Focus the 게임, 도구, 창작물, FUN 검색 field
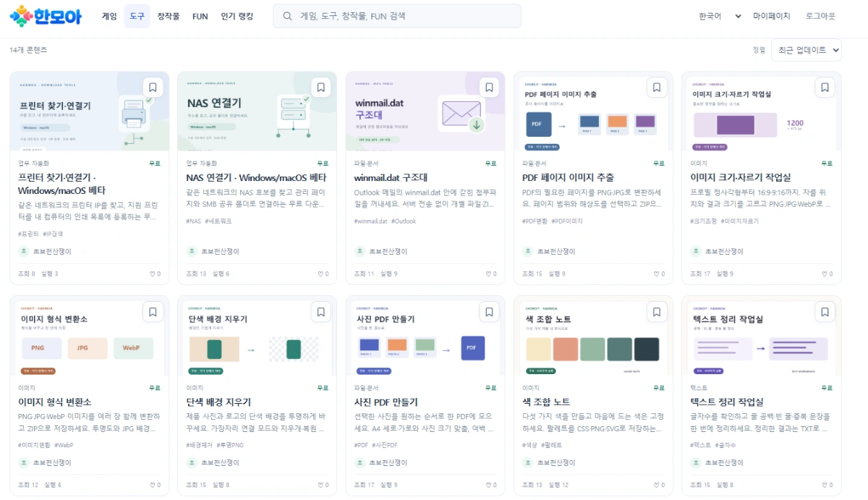Screen dimensions: 868x500 click(x=397, y=16)
